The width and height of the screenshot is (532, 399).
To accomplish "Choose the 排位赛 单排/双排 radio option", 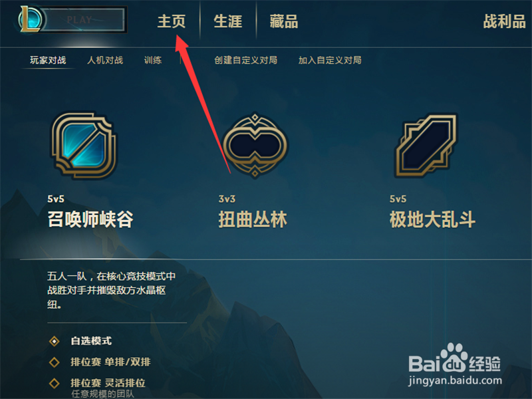I will (x=55, y=362).
